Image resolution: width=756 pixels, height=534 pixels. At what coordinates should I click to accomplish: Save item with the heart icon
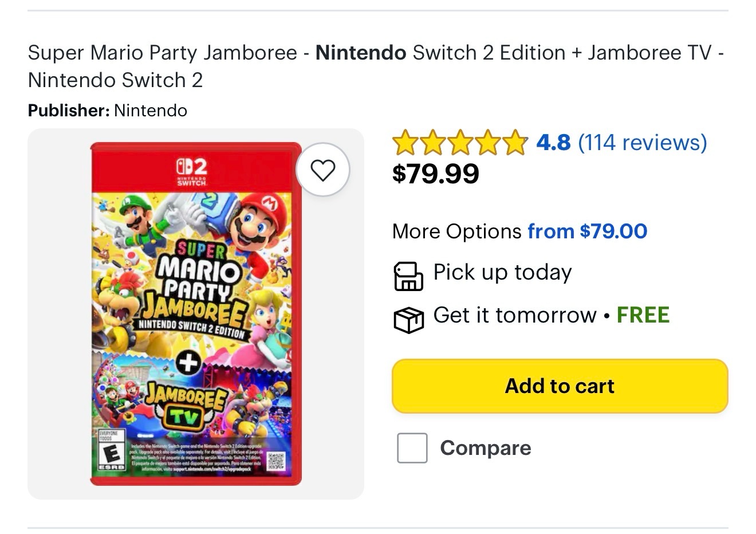322,170
